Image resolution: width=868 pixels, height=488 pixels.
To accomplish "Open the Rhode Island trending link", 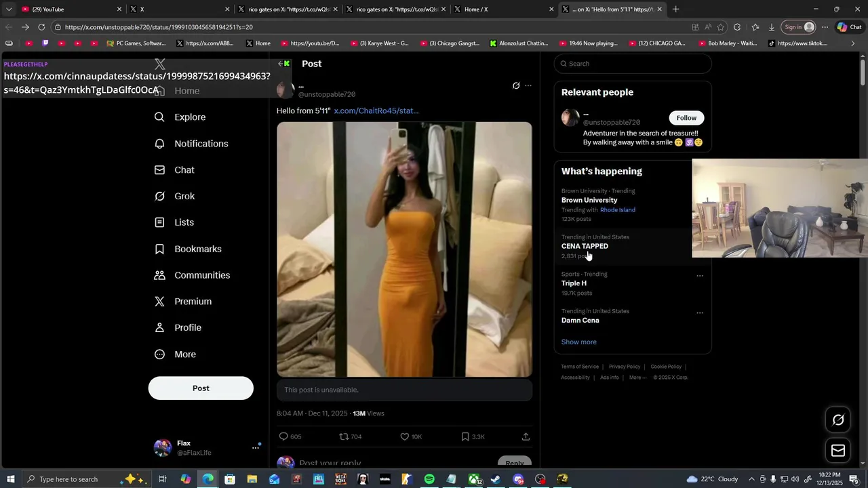I will click(618, 210).
